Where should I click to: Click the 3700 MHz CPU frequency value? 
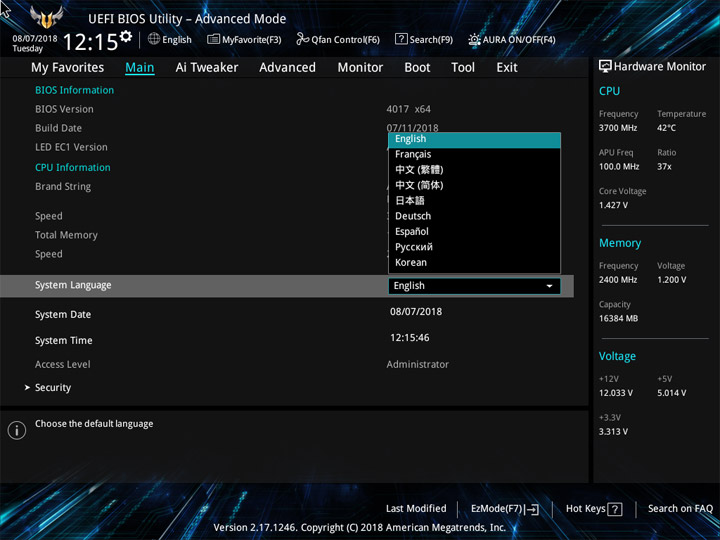618,128
